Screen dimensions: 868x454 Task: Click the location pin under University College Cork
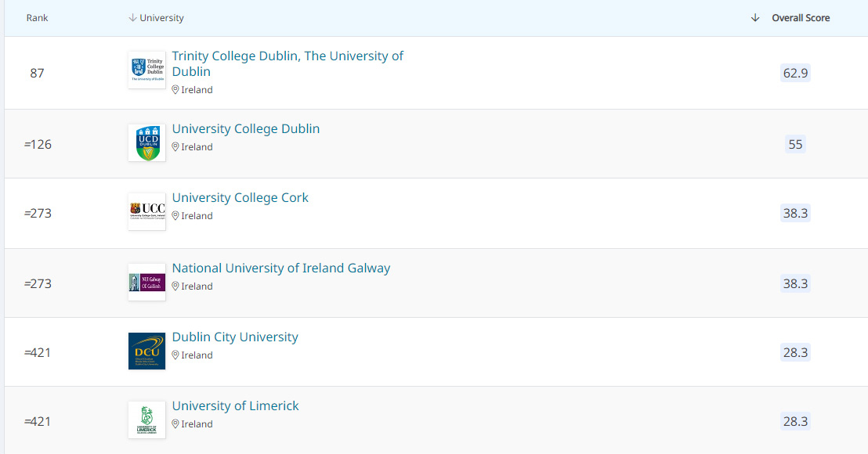click(x=176, y=216)
